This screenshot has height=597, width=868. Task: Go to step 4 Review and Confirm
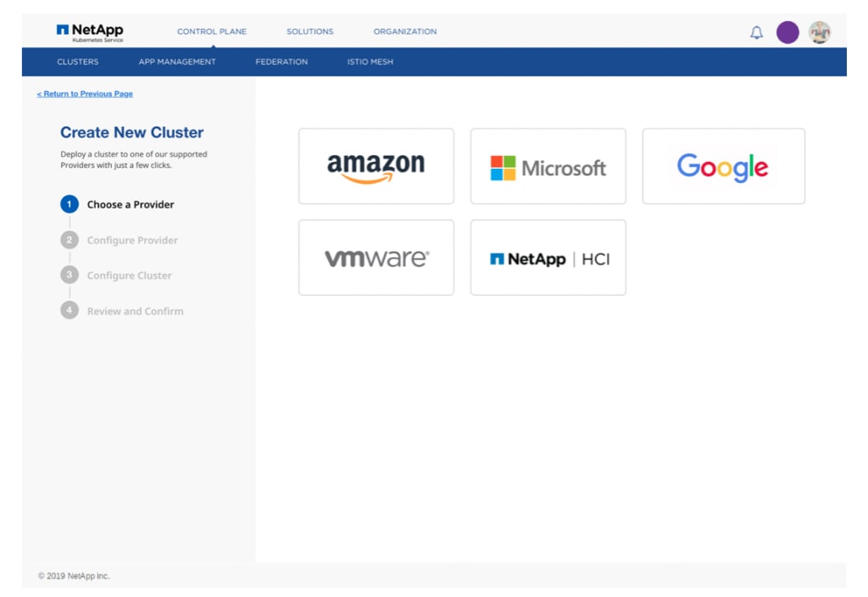[x=135, y=311]
